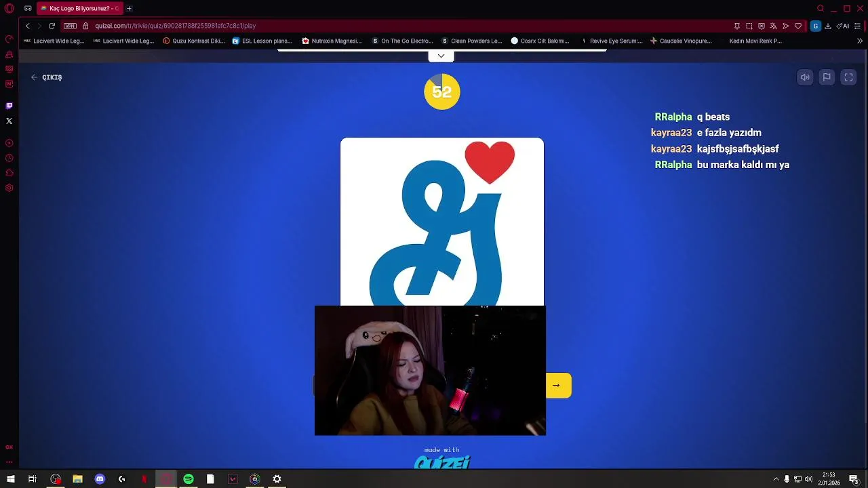The image size is (868, 488).
Task: Report the quiz with flag icon
Action: [x=827, y=77]
